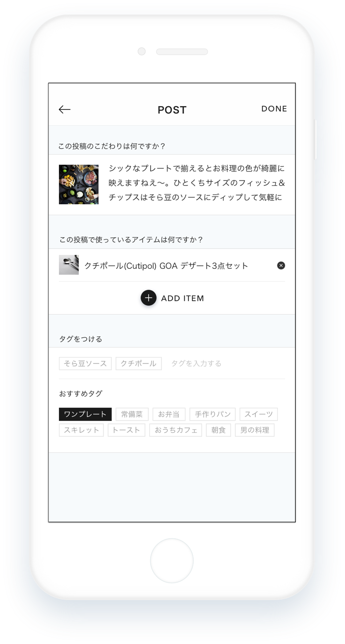Edit the post description text

click(x=197, y=183)
